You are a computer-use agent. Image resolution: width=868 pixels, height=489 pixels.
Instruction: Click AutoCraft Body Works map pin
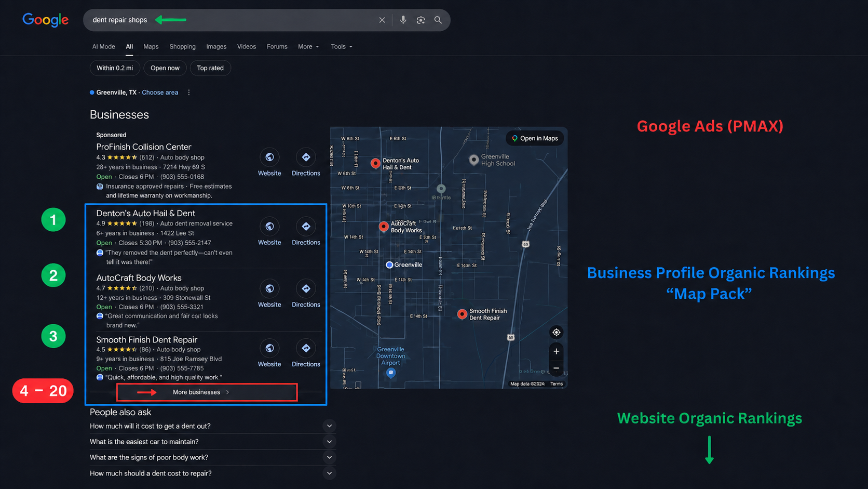(x=384, y=226)
